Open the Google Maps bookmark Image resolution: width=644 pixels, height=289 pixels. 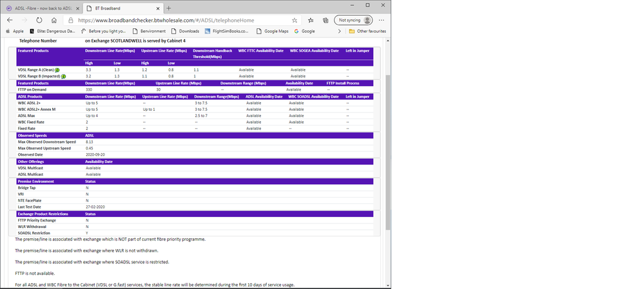tap(274, 30)
